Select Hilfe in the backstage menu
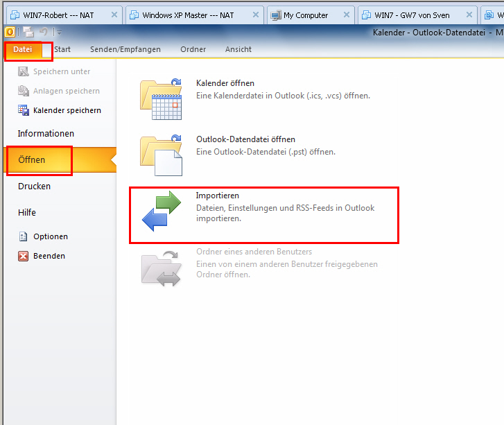 [x=27, y=212]
